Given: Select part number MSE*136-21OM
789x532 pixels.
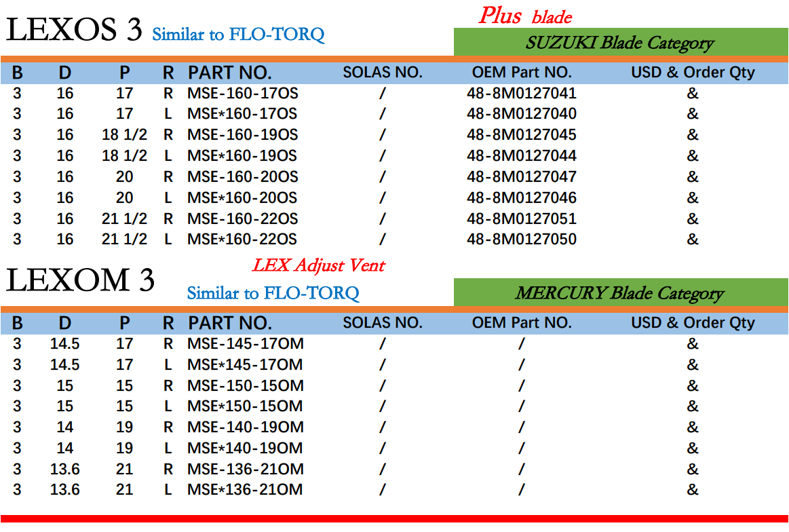Looking at the screenshot, I should (245, 489).
